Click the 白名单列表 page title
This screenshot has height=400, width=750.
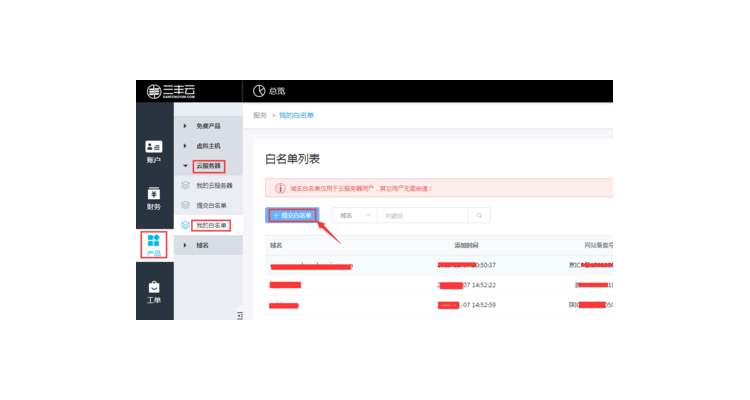tap(292, 159)
